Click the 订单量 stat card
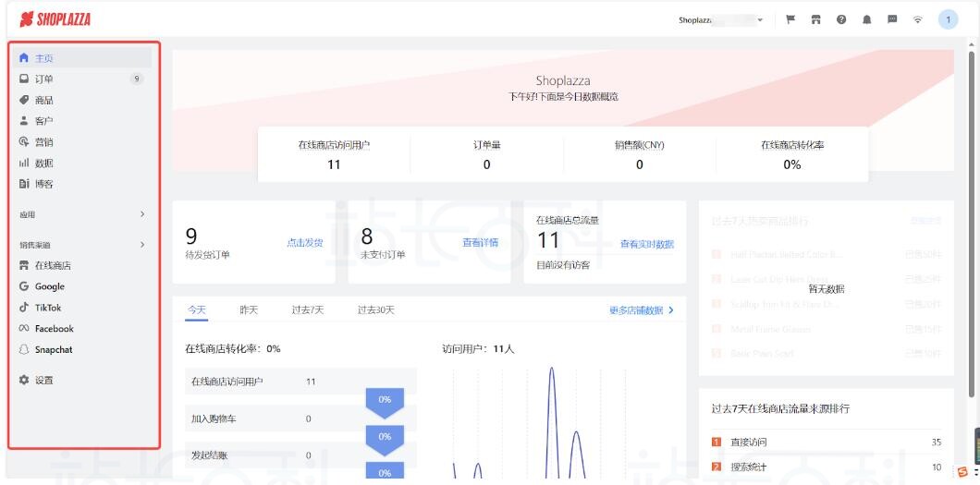 [x=487, y=154]
